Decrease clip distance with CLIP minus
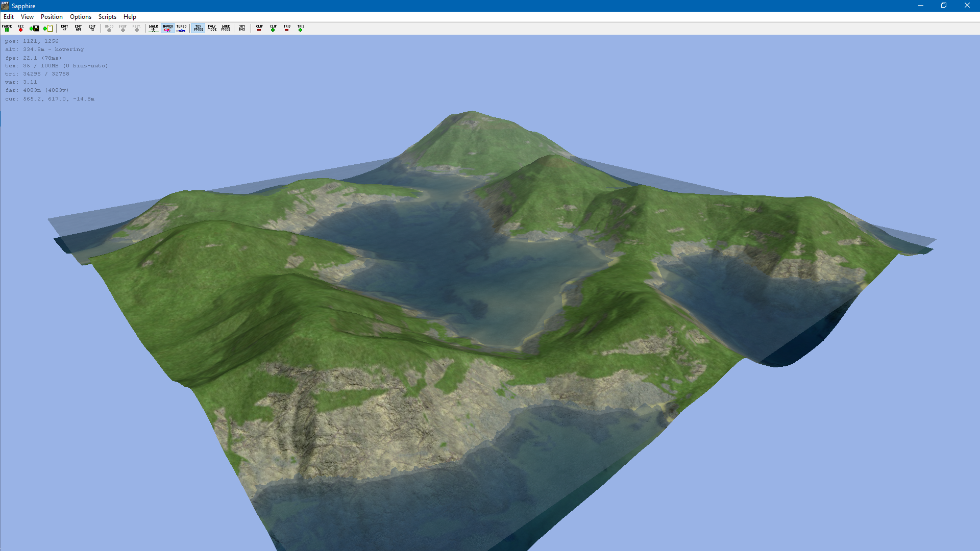Image resolution: width=980 pixels, height=551 pixels. (259, 28)
